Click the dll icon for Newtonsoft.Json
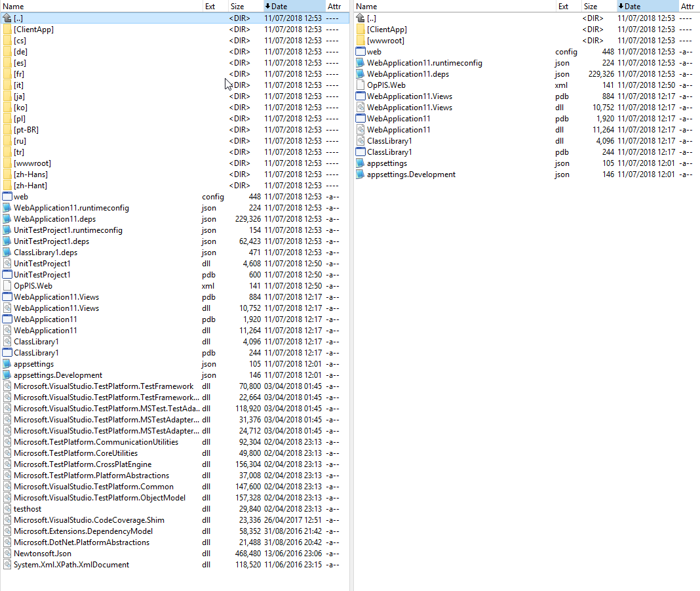Screen dimensions: 700x591 coord(8,553)
